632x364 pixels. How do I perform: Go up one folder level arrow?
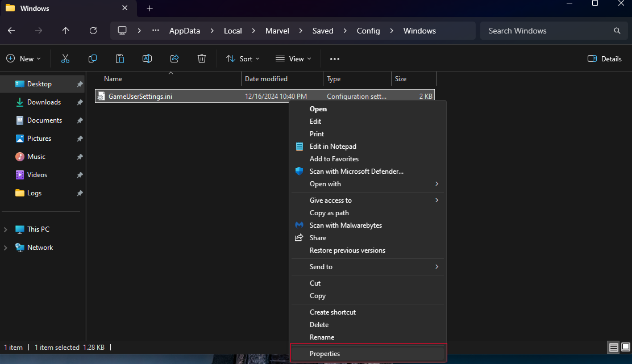click(66, 31)
